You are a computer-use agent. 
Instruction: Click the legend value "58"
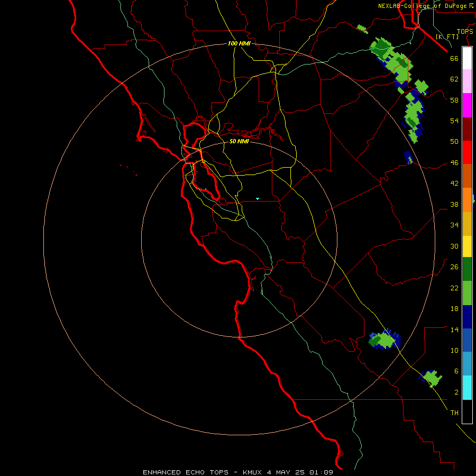pos(454,100)
